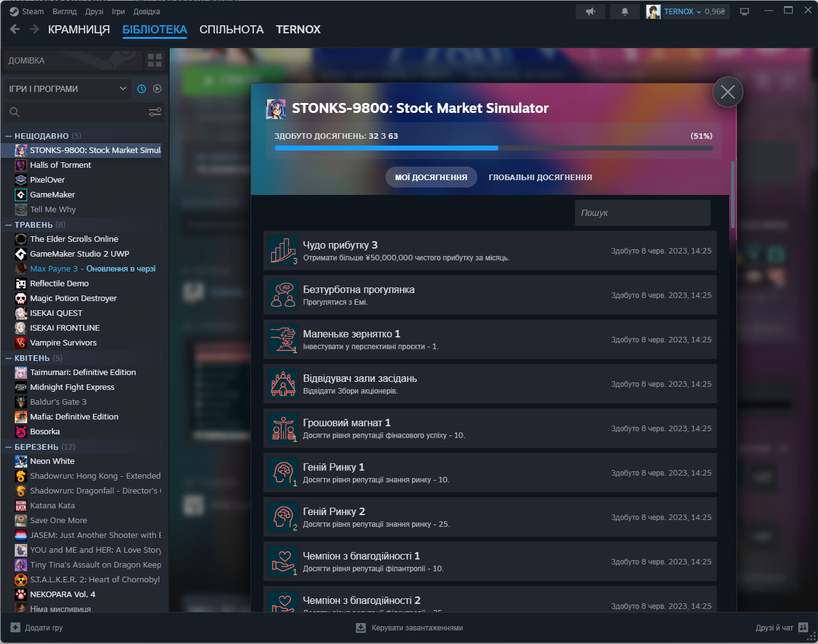
Task: Click the 'Відвідувач зали засідань' achievement icon
Action: click(x=284, y=384)
